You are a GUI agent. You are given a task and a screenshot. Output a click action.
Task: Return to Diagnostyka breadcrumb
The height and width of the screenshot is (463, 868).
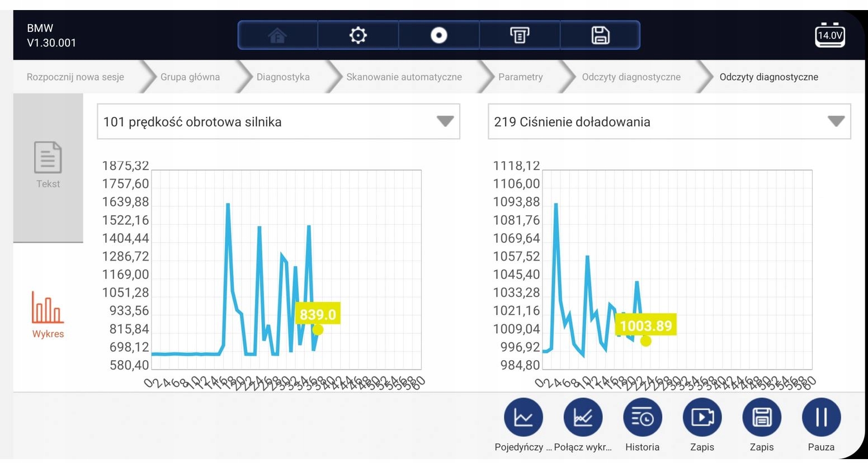tap(283, 77)
